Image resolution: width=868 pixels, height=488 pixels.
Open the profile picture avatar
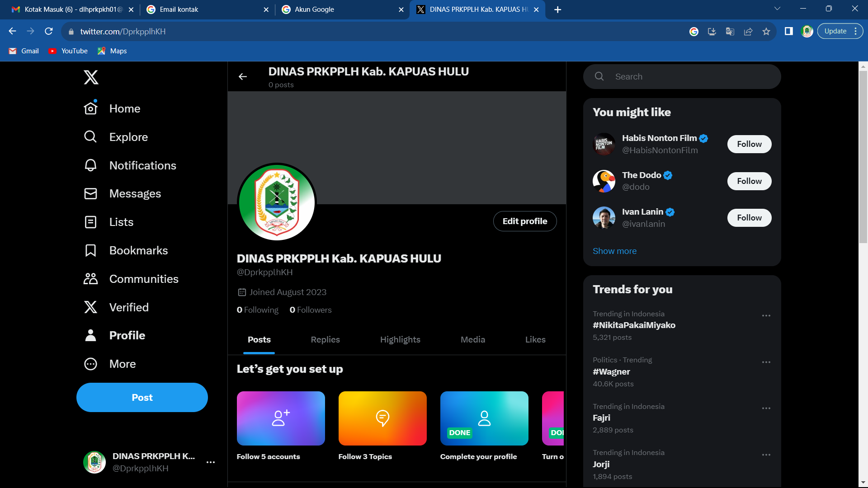(x=277, y=202)
